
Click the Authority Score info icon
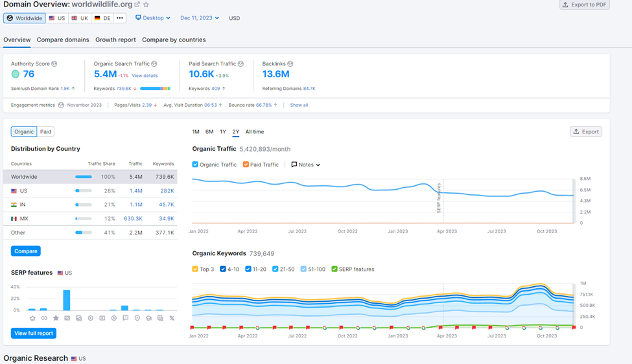click(x=54, y=64)
